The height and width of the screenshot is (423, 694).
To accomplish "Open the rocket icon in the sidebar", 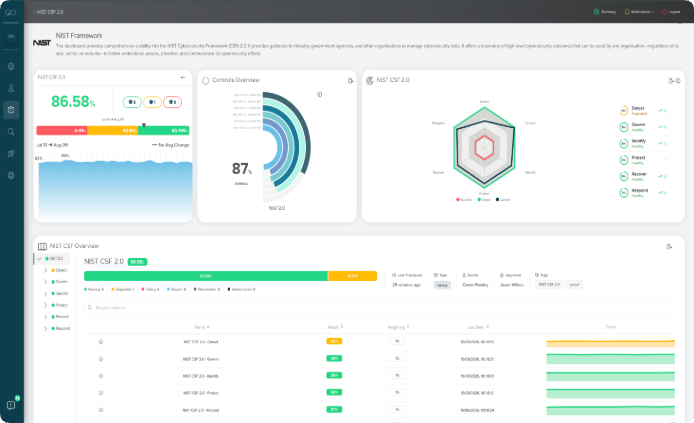I will point(11,154).
